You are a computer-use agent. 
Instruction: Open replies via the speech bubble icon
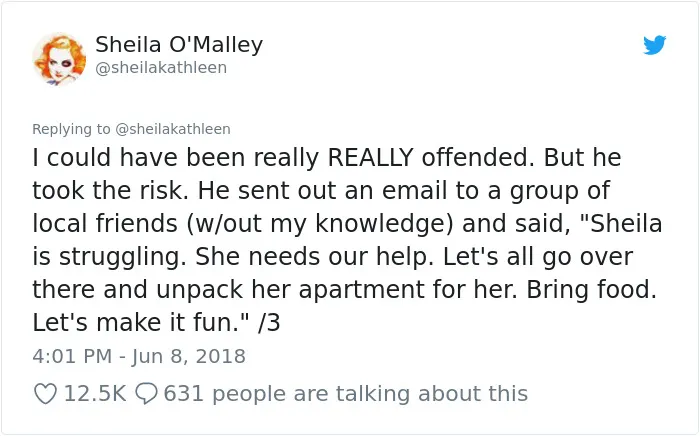tap(146, 394)
